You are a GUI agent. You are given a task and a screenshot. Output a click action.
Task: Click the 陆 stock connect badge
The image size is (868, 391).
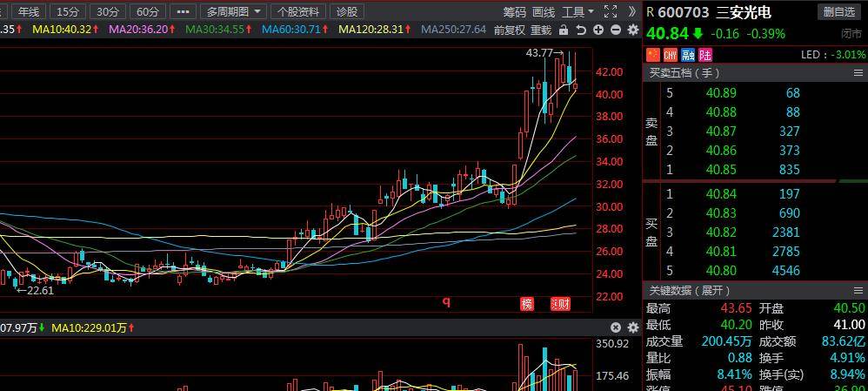[x=704, y=54]
